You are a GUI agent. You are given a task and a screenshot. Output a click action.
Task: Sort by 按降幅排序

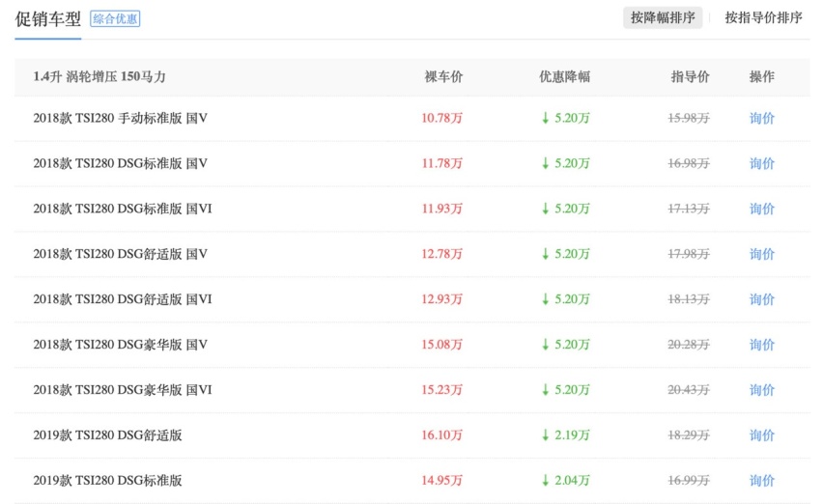pyautogui.click(x=663, y=17)
